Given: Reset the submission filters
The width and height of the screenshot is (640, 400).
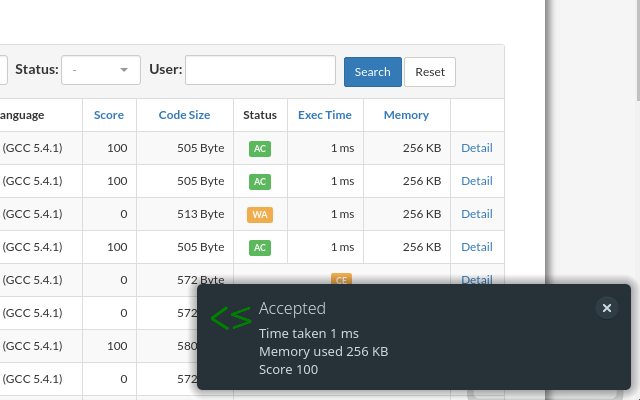Looking at the screenshot, I should click(430, 72).
